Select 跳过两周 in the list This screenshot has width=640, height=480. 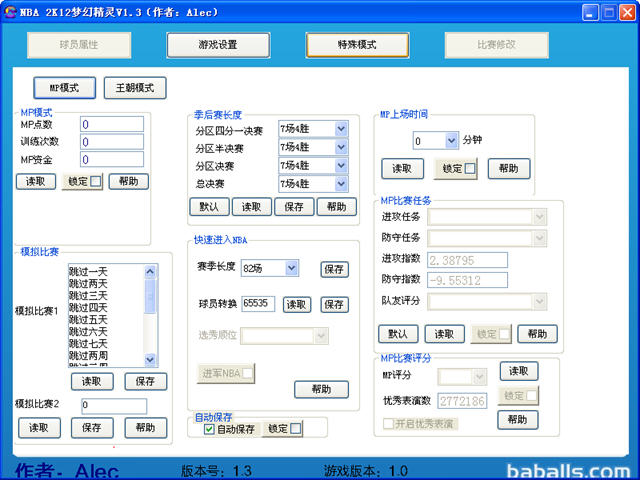pos(88,356)
